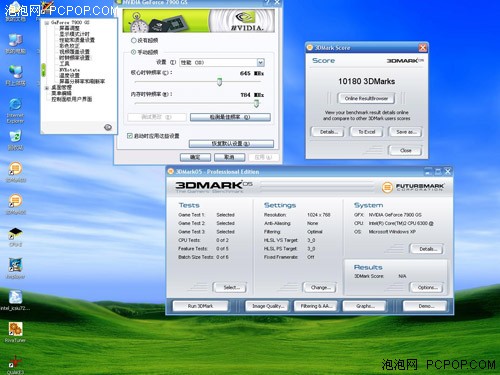The width and height of the screenshot is (500, 375).
Task: Click 3DMark05 title bar orange icon
Action: (x=171, y=171)
